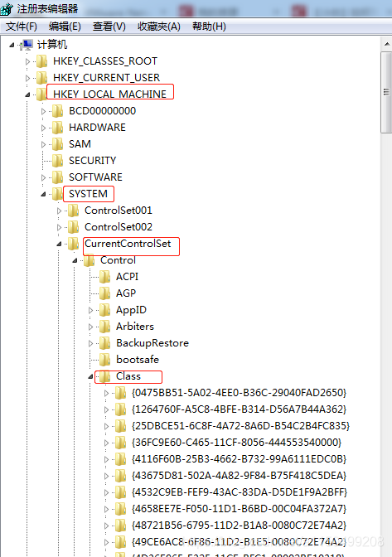392x557 pixels.
Task: Open the 编辑(E) menu
Action: [x=65, y=27]
